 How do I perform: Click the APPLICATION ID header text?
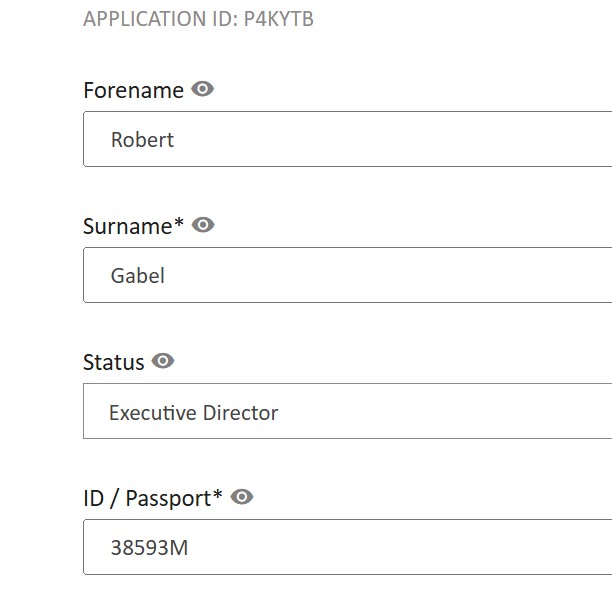click(198, 19)
